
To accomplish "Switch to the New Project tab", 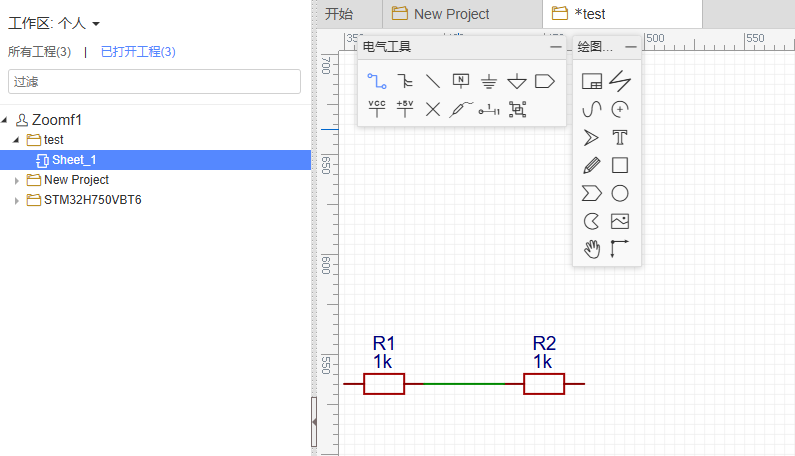I will tap(451, 14).
